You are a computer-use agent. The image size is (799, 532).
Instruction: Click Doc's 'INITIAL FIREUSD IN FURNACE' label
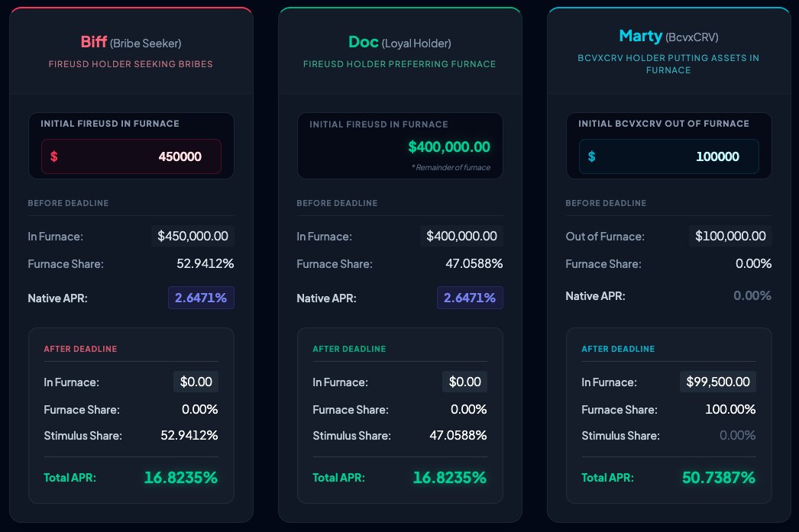pos(379,124)
